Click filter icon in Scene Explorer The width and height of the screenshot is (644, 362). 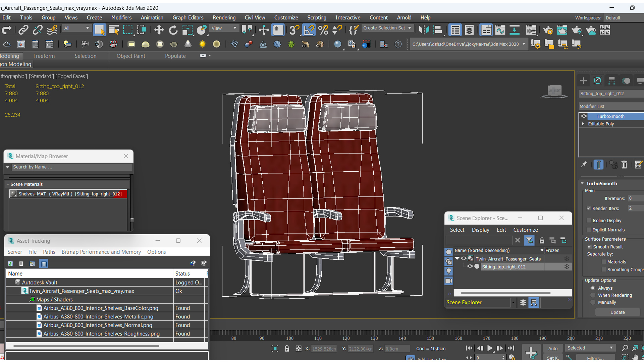529,240
